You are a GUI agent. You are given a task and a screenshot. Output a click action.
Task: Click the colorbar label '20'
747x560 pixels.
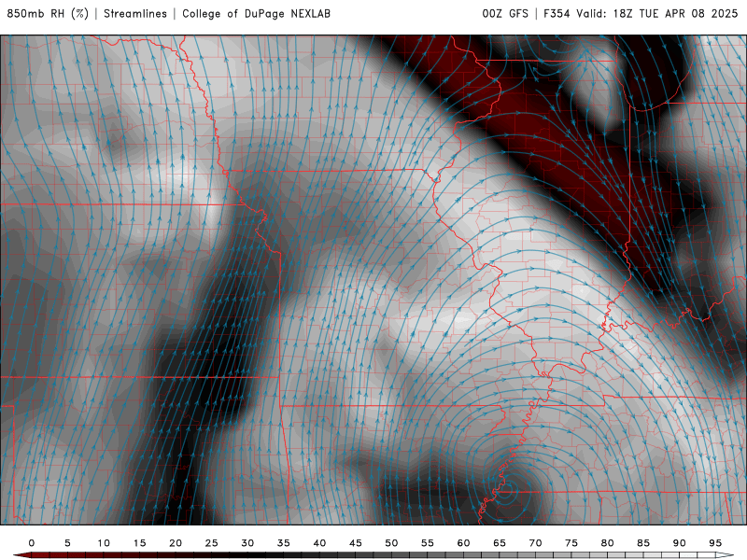click(176, 543)
